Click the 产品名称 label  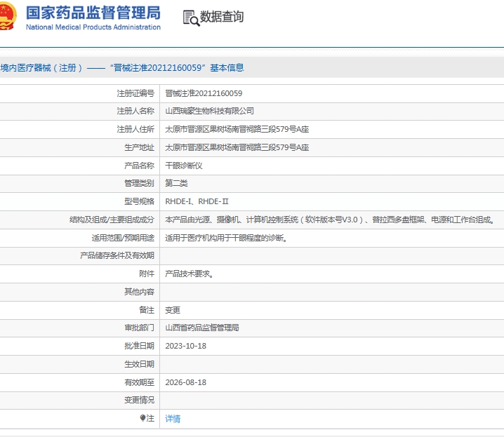(139, 166)
